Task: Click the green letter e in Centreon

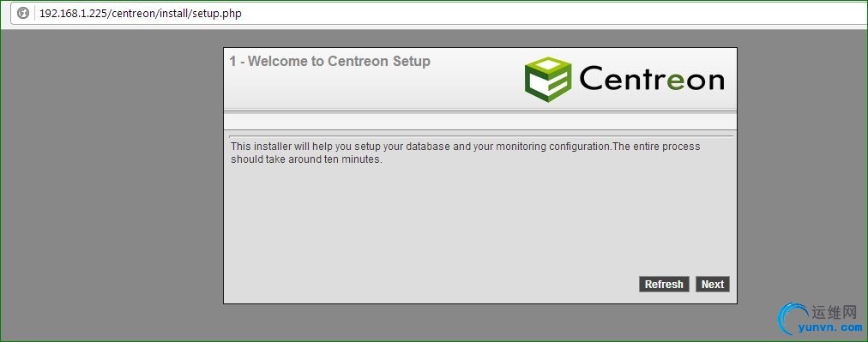Action: point(676,81)
